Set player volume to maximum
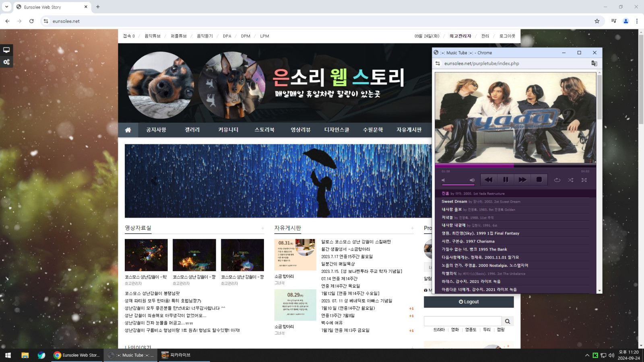The width and height of the screenshot is (644, 362). (x=472, y=180)
